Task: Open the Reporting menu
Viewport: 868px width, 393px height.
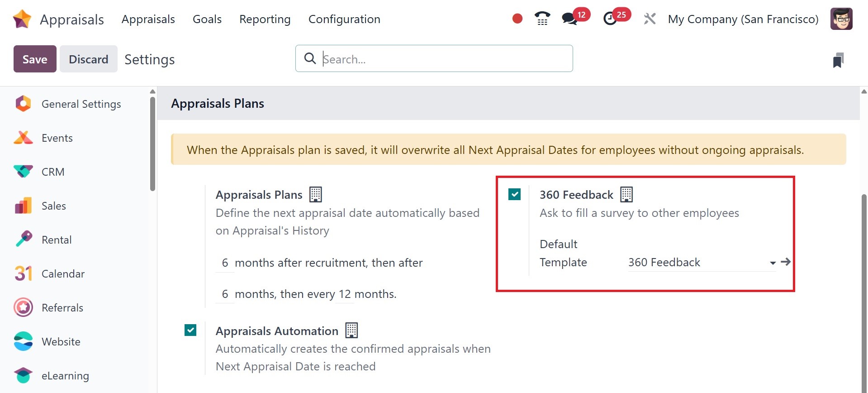Action: pyautogui.click(x=265, y=19)
